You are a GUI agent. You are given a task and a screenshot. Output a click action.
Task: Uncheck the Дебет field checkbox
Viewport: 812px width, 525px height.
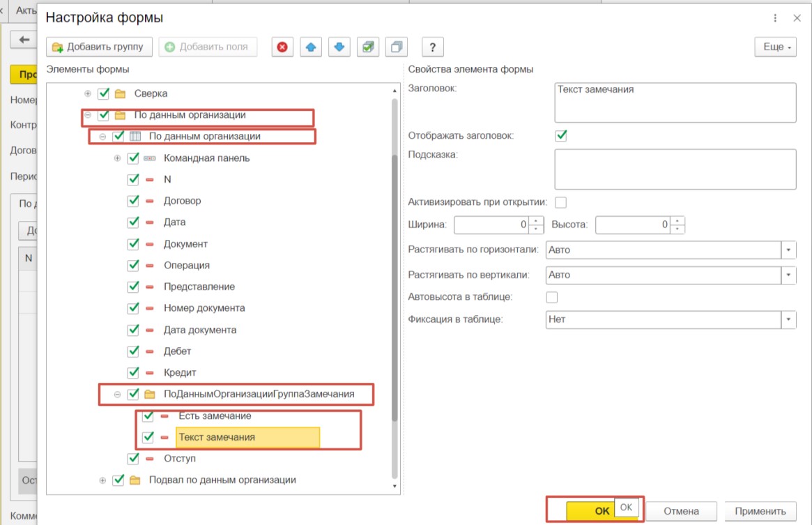[134, 351]
